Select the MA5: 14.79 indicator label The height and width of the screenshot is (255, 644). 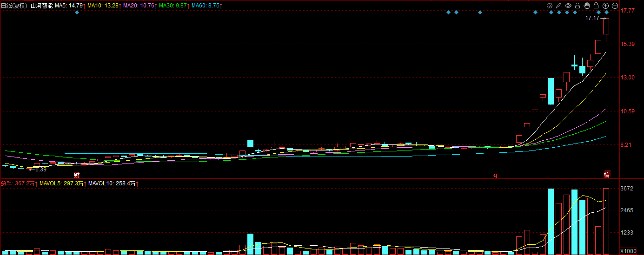(70, 6)
